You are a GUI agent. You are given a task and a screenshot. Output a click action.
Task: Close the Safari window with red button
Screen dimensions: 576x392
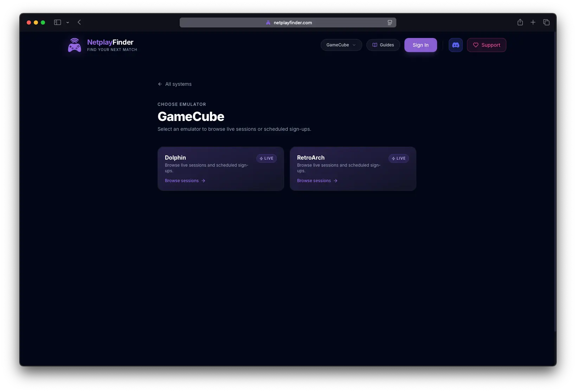coord(29,23)
